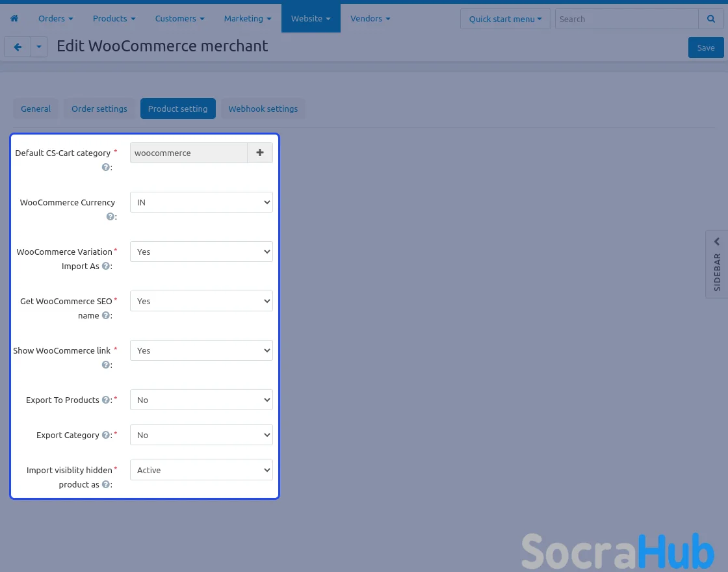Click the Default CS-Cart category label
728x572 pixels.
(x=62, y=153)
